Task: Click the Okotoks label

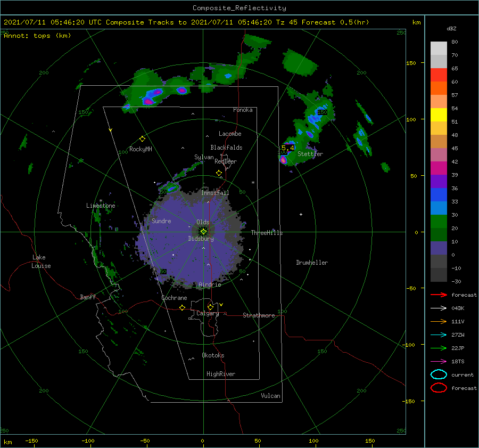Action: tap(213, 355)
